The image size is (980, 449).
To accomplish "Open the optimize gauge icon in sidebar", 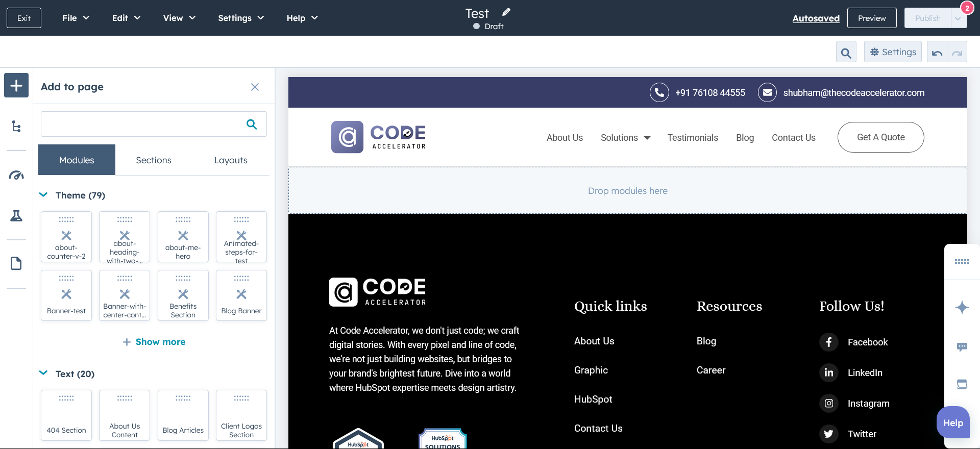I will click(x=16, y=176).
